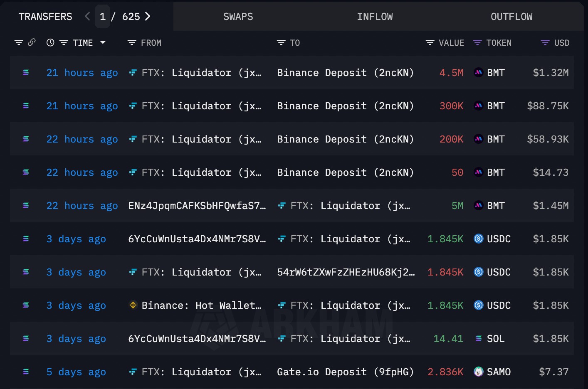
Task: Click the SOL token name
Action: click(x=496, y=339)
